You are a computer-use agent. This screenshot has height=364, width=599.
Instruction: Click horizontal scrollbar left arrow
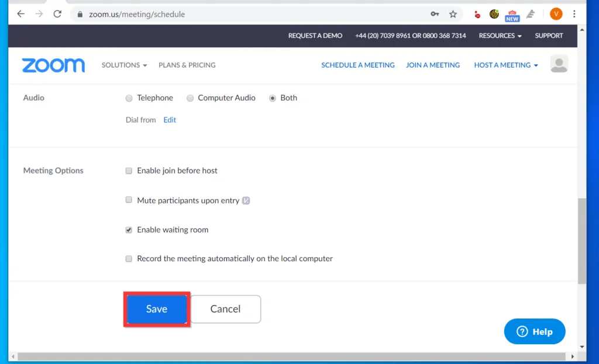(x=13, y=356)
